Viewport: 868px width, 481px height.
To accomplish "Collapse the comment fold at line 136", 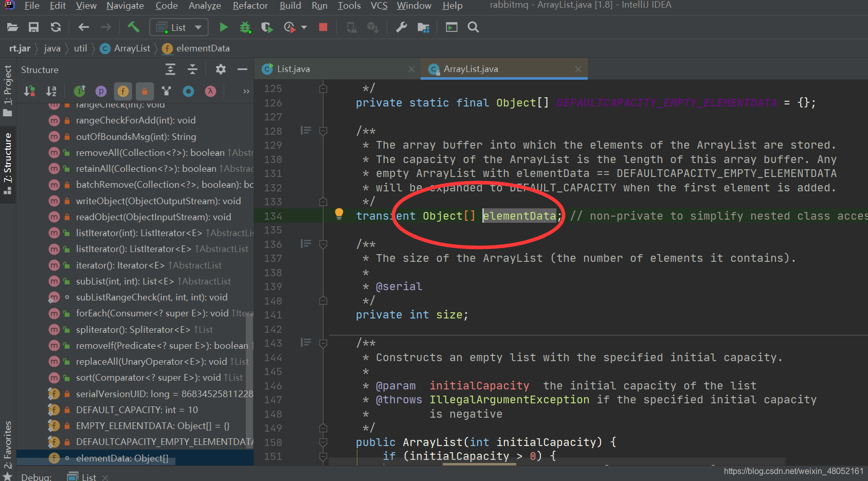I will click(x=323, y=244).
